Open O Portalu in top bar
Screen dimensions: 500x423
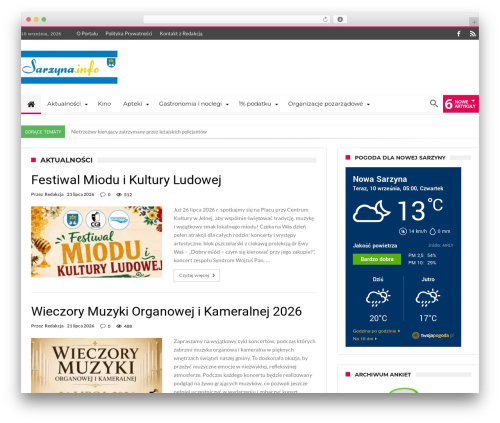(x=87, y=34)
